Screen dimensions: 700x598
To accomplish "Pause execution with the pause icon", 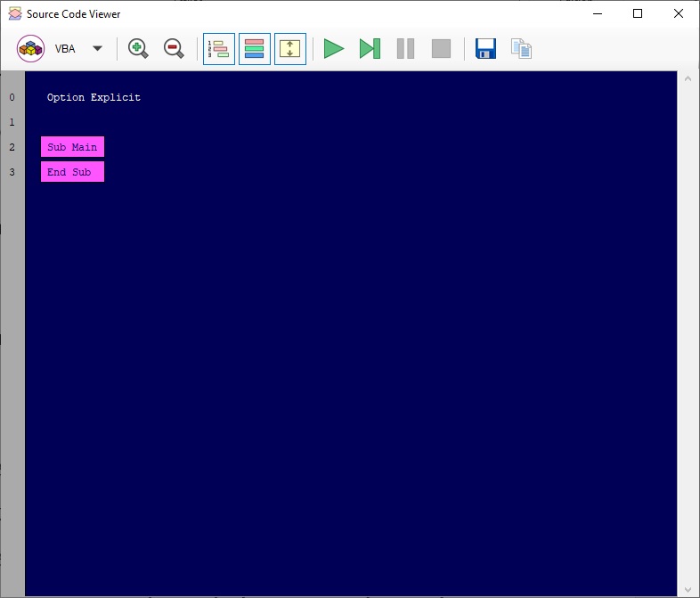I will tap(405, 49).
